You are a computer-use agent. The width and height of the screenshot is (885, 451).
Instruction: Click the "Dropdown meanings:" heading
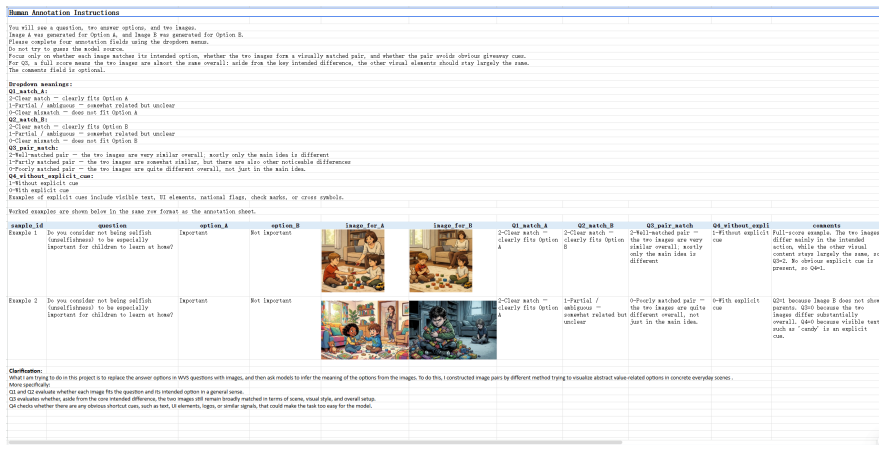pos(40,84)
